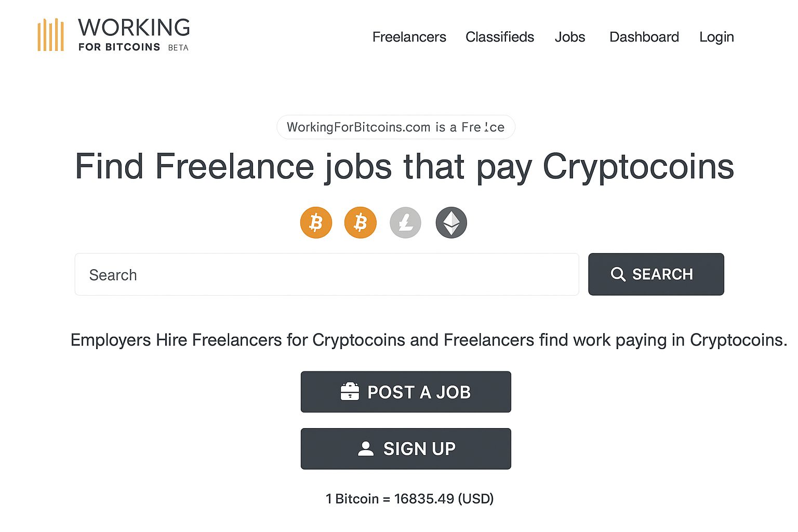Image resolution: width=798 pixels, height=532 pixels.
Task: Click the WorkingForBitcoins.com announcement pill
Action: pyautogui.click(x=395, y=127)
